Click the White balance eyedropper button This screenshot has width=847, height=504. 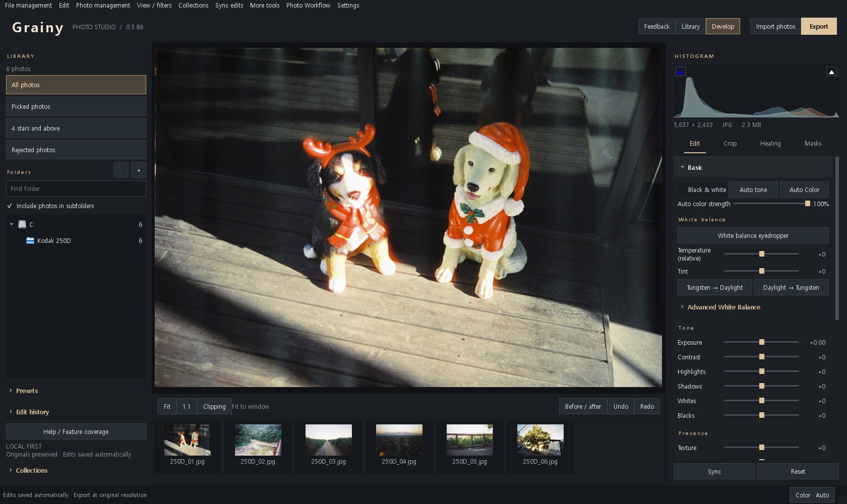pos(753,235)
